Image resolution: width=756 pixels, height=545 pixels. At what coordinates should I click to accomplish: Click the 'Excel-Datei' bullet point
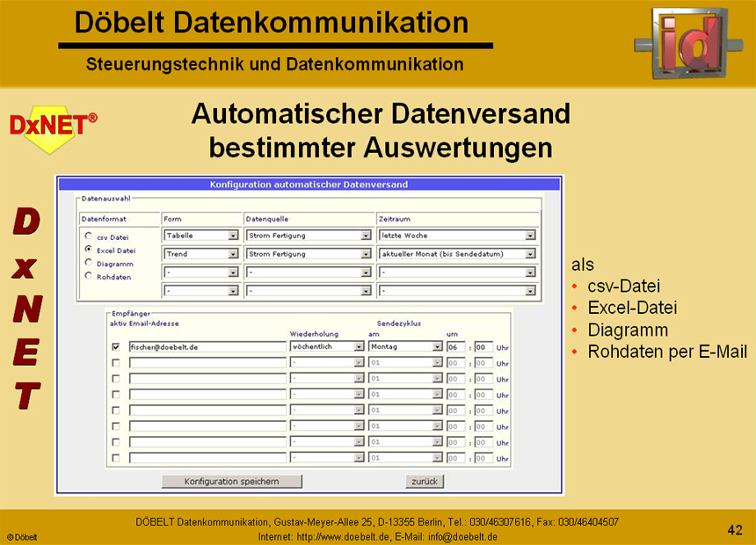(632, 308)
